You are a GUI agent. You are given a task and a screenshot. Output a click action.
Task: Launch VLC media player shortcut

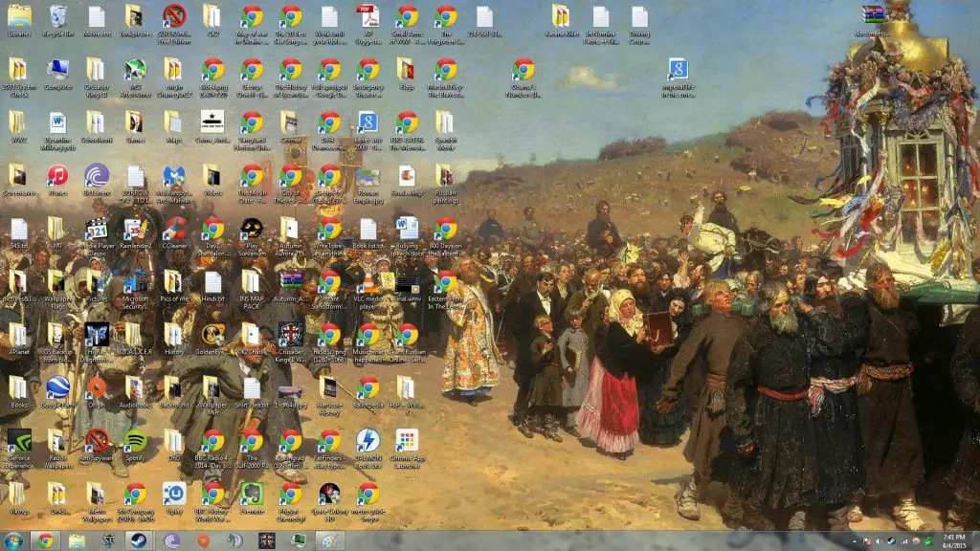(x=367, y=290)
